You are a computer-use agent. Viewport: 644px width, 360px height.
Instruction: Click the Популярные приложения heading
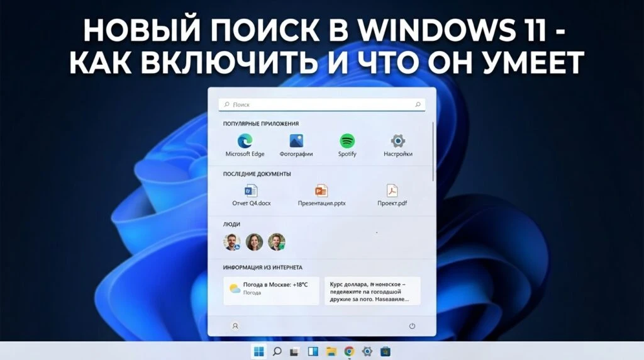[x=261, y=123]
